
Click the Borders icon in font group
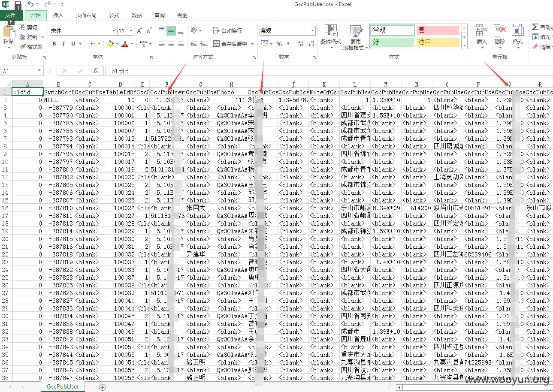[91, 44]
